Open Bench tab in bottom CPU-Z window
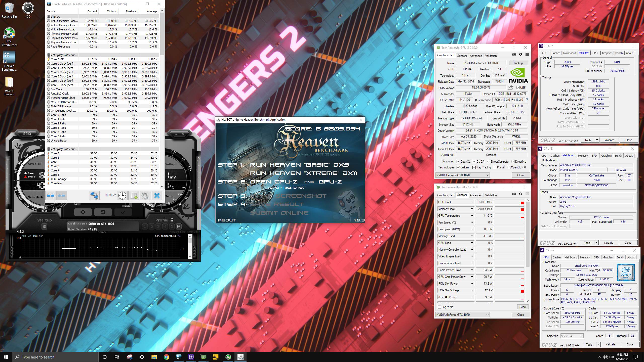644x362 pixels. pos(620,257)
